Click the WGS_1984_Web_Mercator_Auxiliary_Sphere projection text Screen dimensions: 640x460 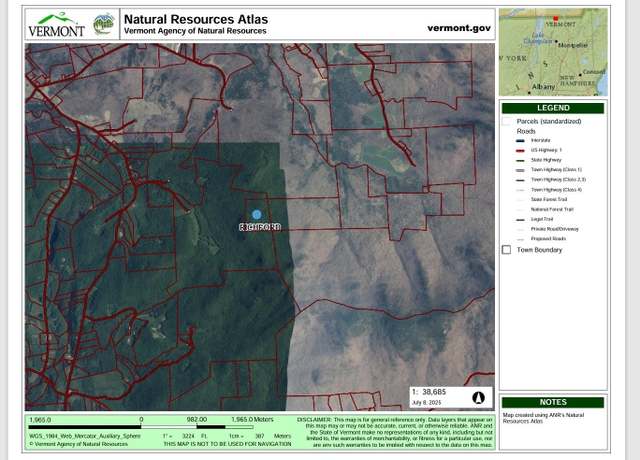click(84, 436)
